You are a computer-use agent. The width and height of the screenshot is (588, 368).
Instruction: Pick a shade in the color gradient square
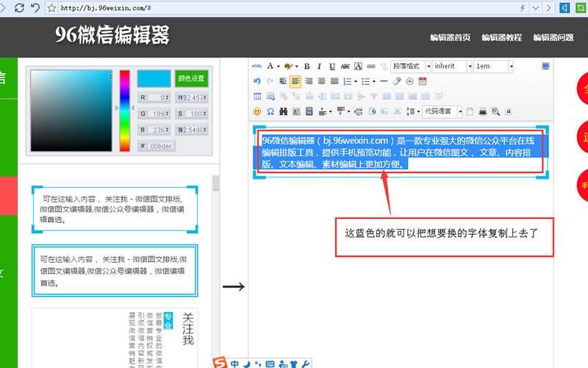[71, 111]
